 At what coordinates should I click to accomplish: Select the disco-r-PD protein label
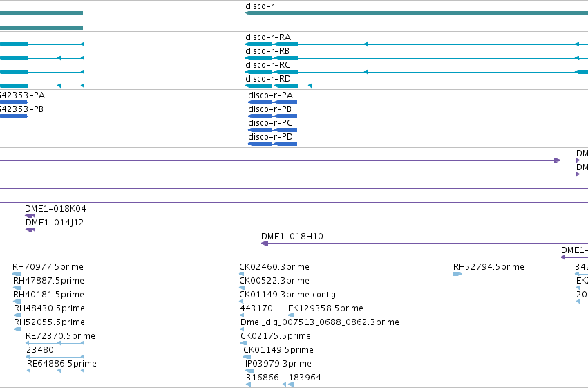[x=270, y=137]
